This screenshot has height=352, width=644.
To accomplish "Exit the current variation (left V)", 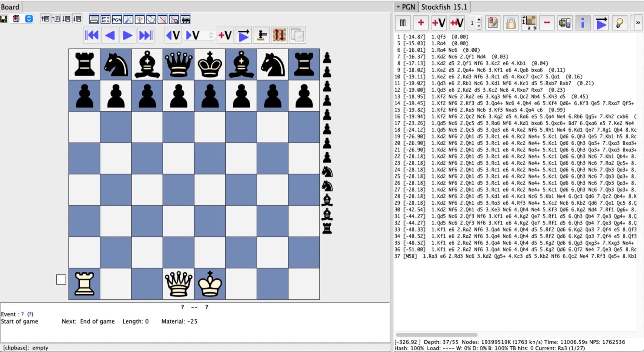I will pyautogui.click(x=173, y=35).
